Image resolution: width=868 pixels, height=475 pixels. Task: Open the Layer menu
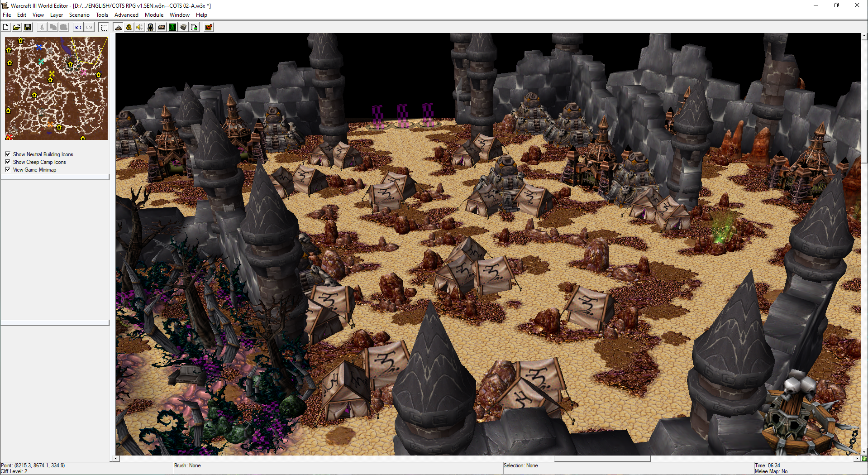click(57, 15)
